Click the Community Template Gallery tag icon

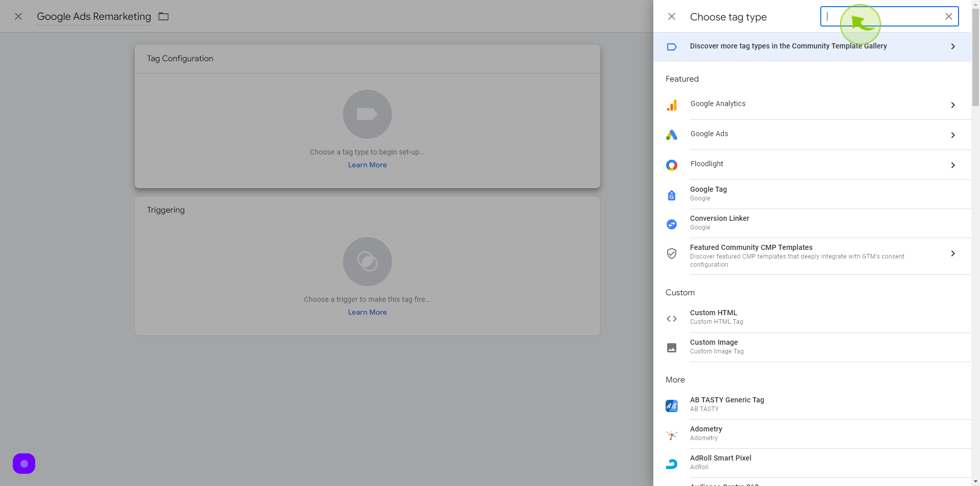coord(672,47)
